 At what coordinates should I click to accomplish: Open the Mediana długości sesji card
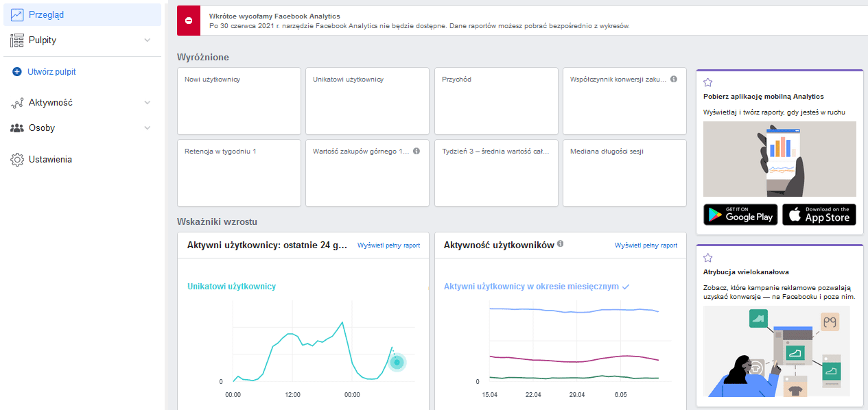(624, 173)
